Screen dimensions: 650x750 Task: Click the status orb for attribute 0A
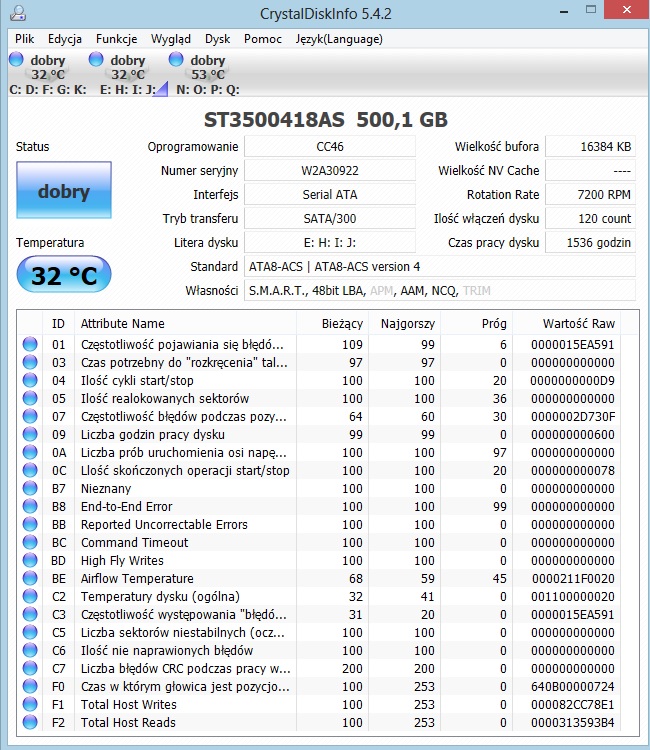coord(30,452)
